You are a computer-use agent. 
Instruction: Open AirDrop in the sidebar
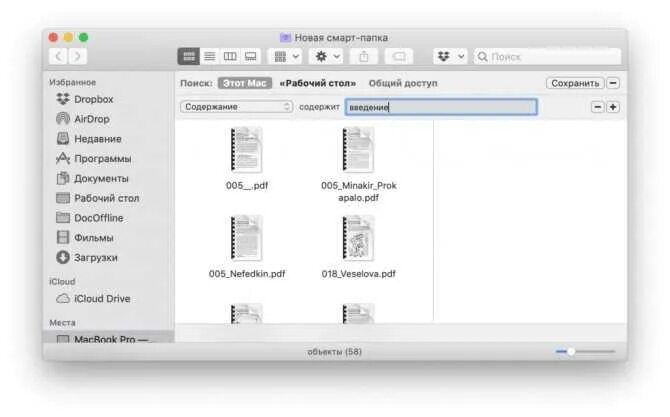pyautogui.click(x=83, y=119)
